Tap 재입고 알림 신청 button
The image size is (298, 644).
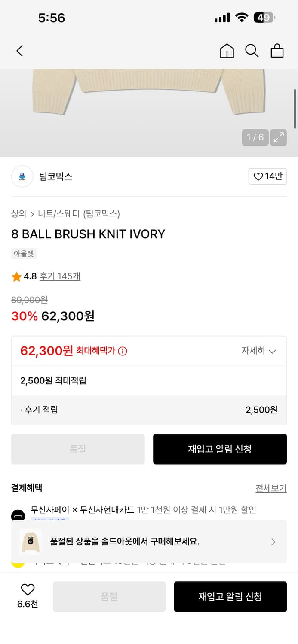(220, 449)
